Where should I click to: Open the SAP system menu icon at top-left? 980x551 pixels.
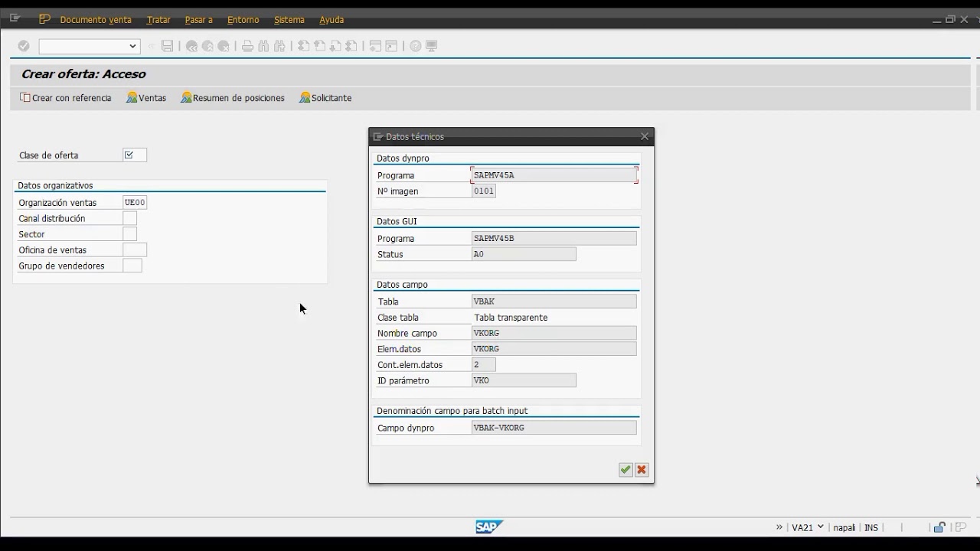[15, 18]
